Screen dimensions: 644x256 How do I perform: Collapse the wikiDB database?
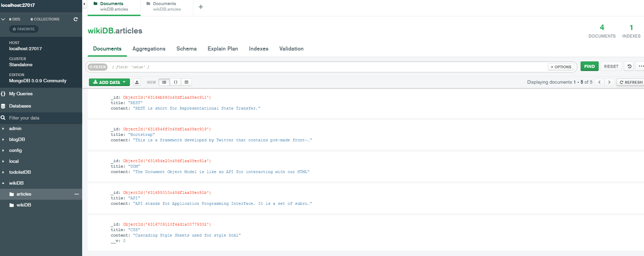point(3,183)
